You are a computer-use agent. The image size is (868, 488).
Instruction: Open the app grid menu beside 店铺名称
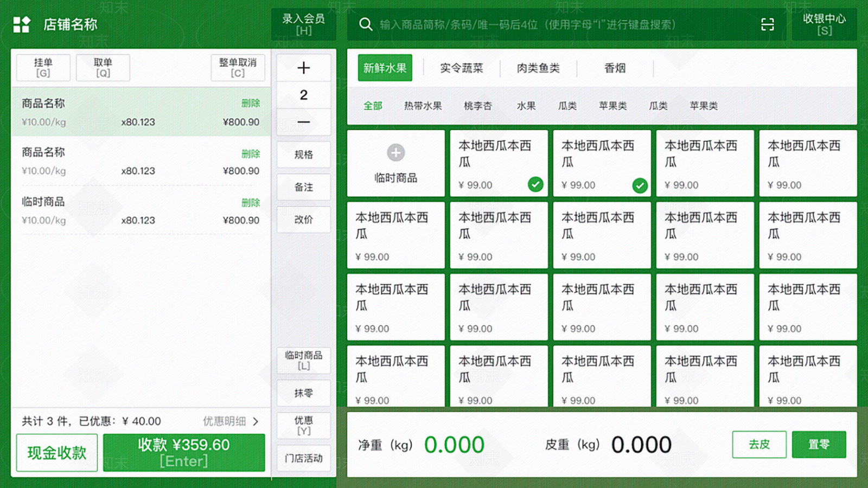click(21, 24)
